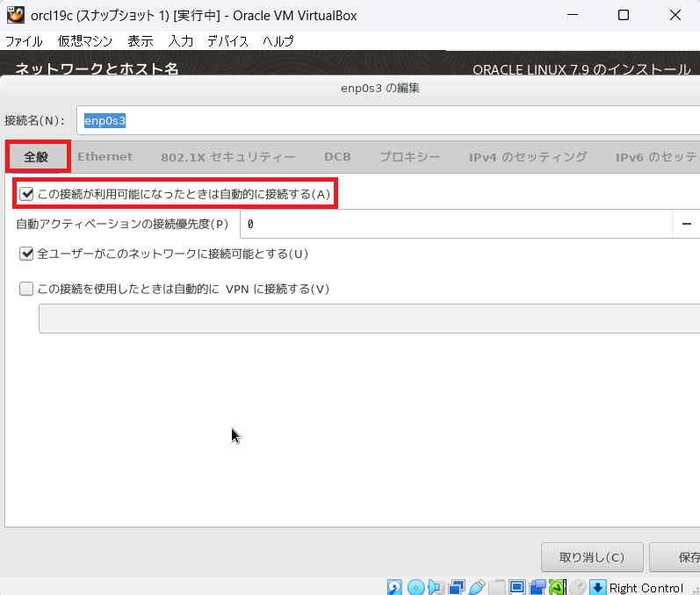Screen dimensions: 700x595
Task: Toggle the automatically connect when available checkbox
Action: pyautogui.click(x=26, y=193)
